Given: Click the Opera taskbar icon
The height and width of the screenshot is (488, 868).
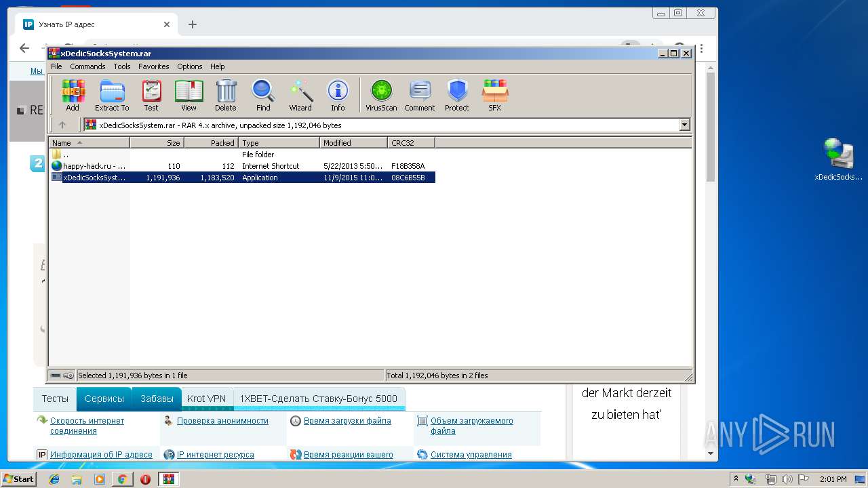Looking at the screenshot, I should tap(145, 479).
